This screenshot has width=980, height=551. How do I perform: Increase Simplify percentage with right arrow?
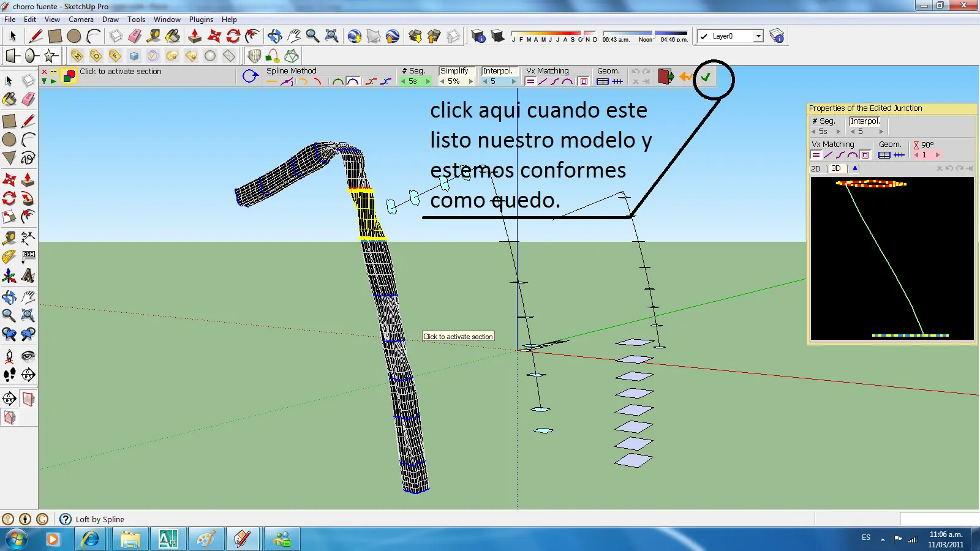(471, 81)
